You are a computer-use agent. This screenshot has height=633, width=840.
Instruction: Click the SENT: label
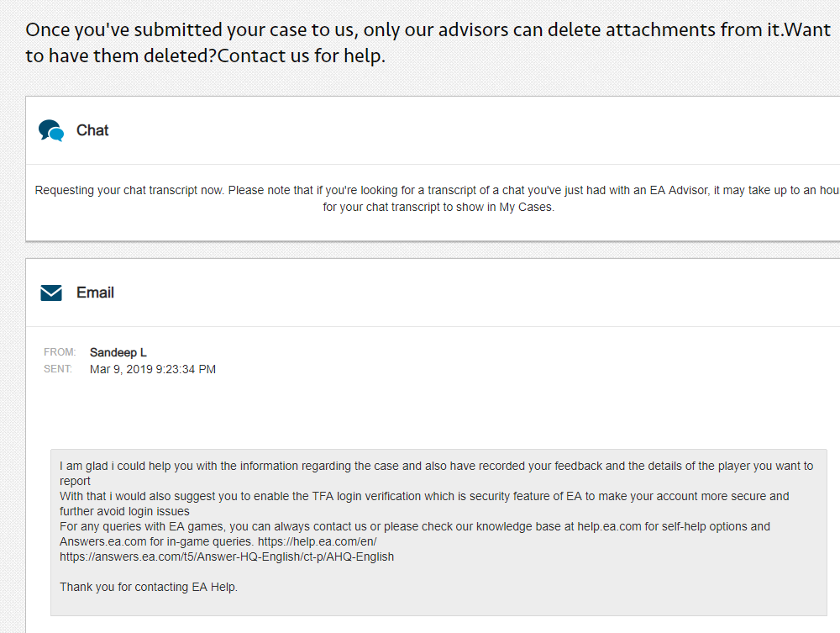coord(58,369)
